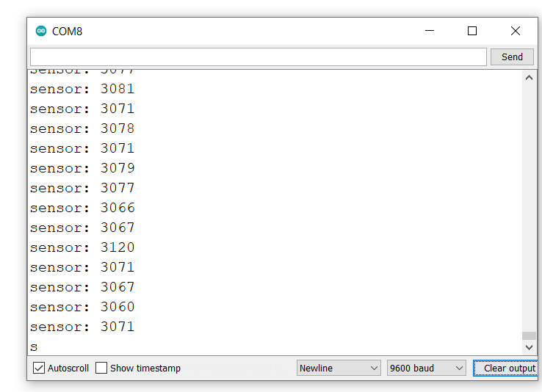The image size is (542, 392).
Task: Click the Clear output button
Action: pos(507,368)
